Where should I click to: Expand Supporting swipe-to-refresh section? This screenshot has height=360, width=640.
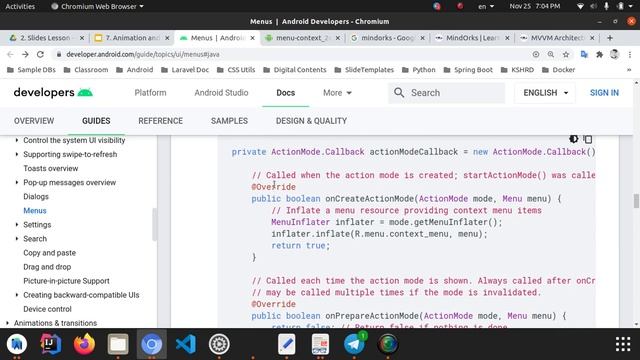tap(17, 154)
